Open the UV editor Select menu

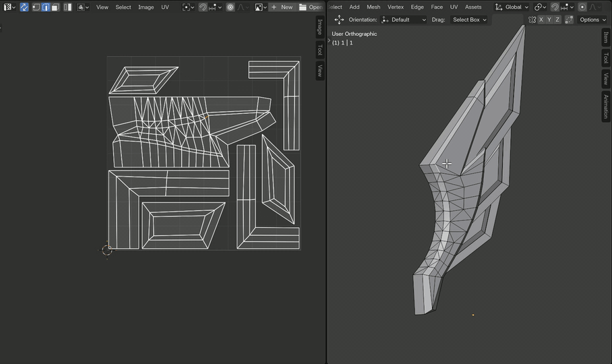123,7
